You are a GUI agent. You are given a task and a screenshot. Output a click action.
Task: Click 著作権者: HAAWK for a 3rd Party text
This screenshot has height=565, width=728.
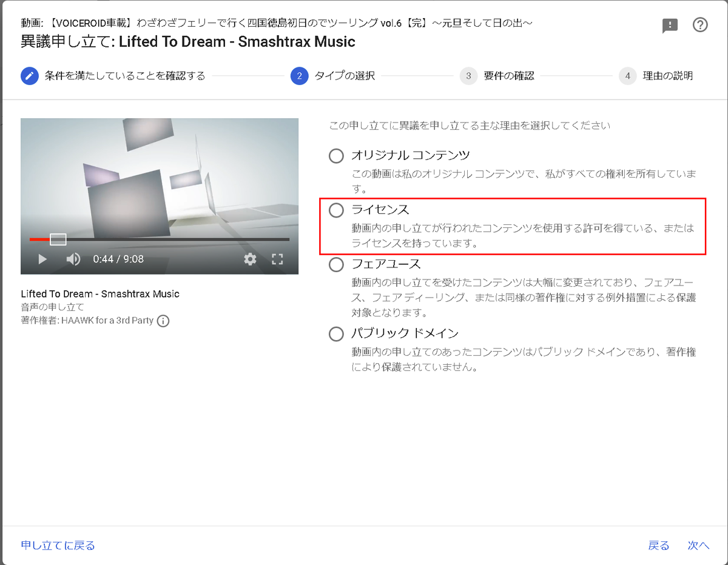click(87, 321)
